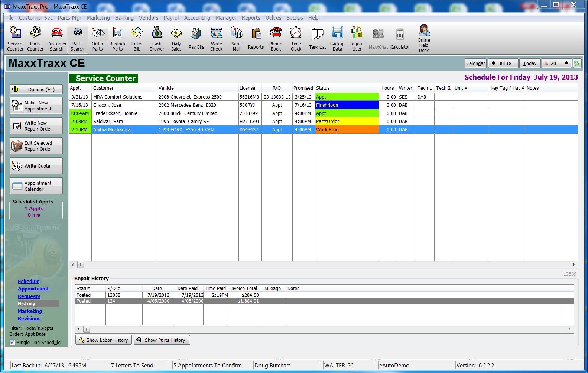
Task: Click Make New Appointment
Action: click(x=36, y=106)
